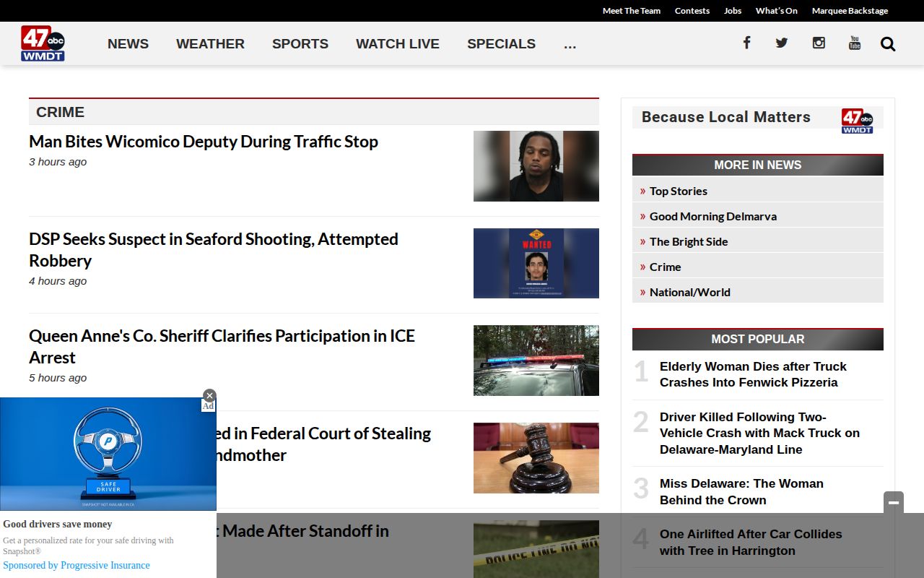Open the YouTube icon in header
Image resolution: width=924 pixels, height=578 pixels.
click(x=855, y=43)
